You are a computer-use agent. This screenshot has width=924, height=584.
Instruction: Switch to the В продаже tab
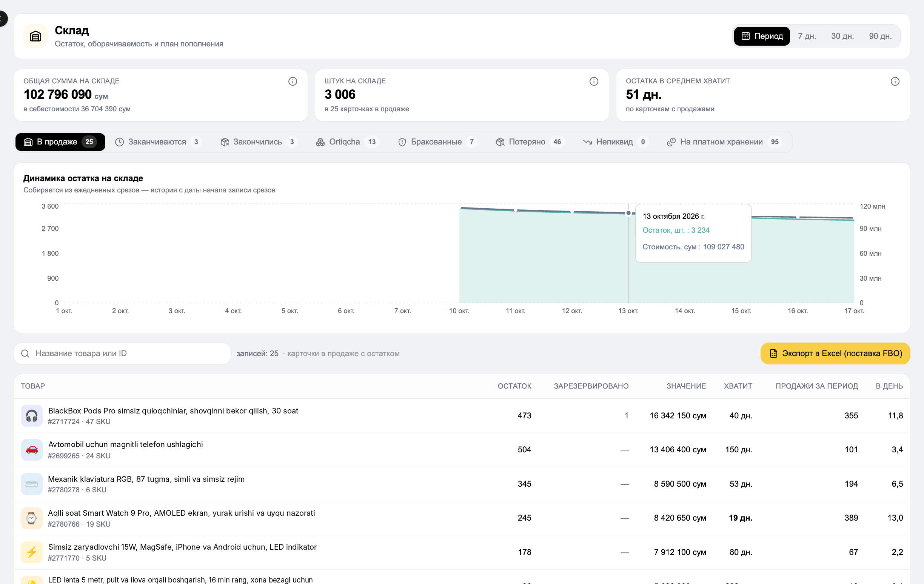(60, 142)
